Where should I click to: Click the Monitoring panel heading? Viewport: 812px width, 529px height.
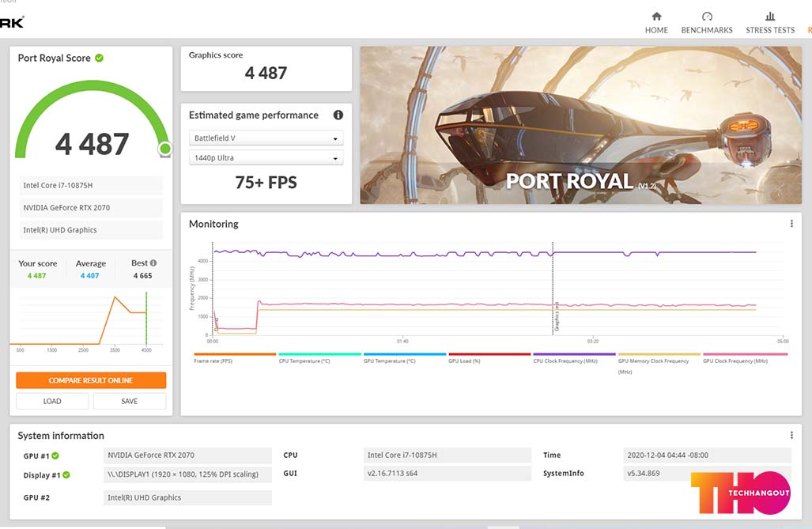[213, 224]
